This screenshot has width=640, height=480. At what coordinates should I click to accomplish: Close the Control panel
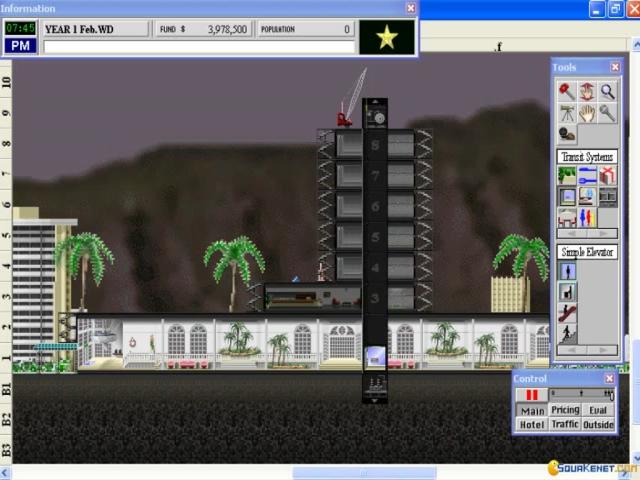click(x=609, y=378)
